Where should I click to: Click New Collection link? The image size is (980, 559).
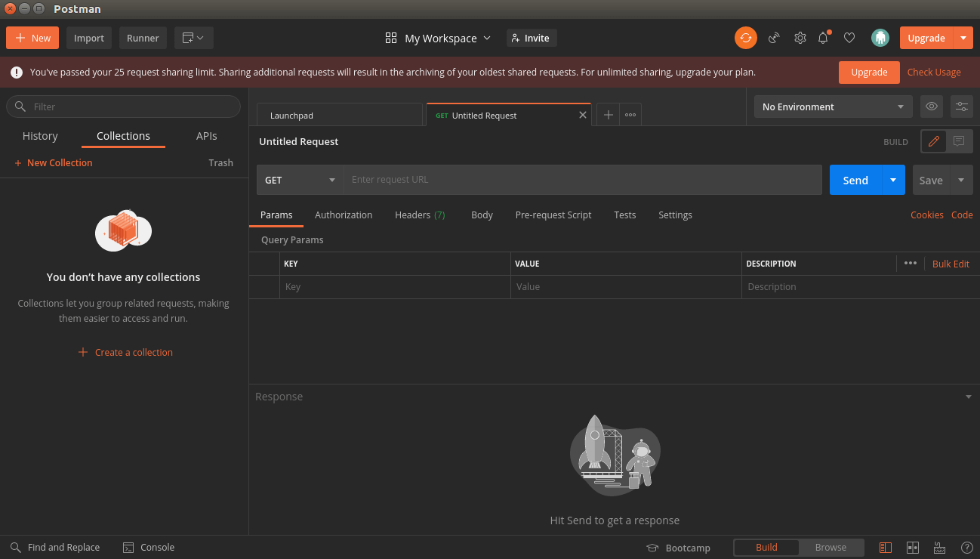pos(53,162)
